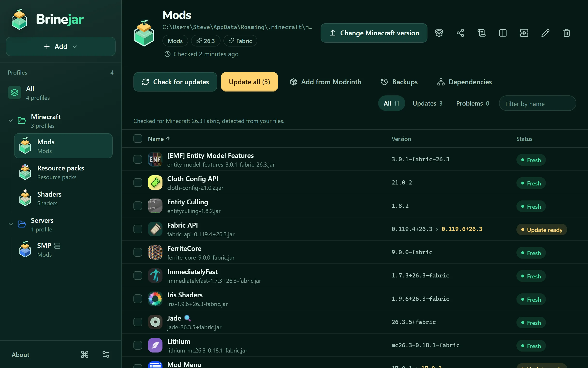588x368 pixels.
Task: Check the Entity Model Features row checkbox
Action: pos(138,159)
